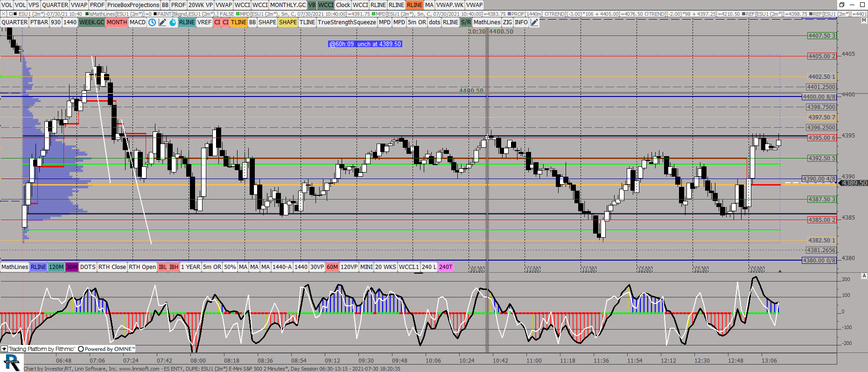Click the WCCI.1 button

pyautogui.click(x=409, y=267)
